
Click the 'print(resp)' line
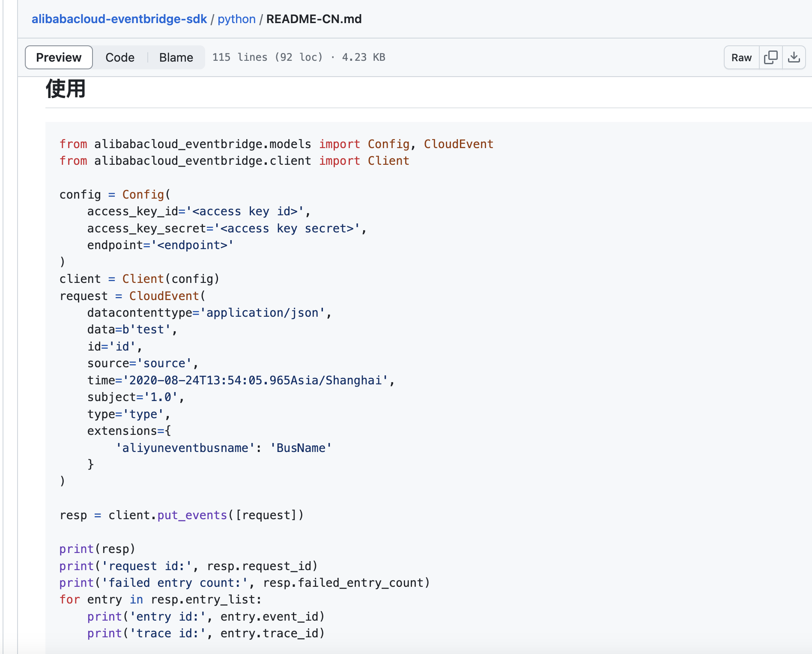(x=97, y=549)
